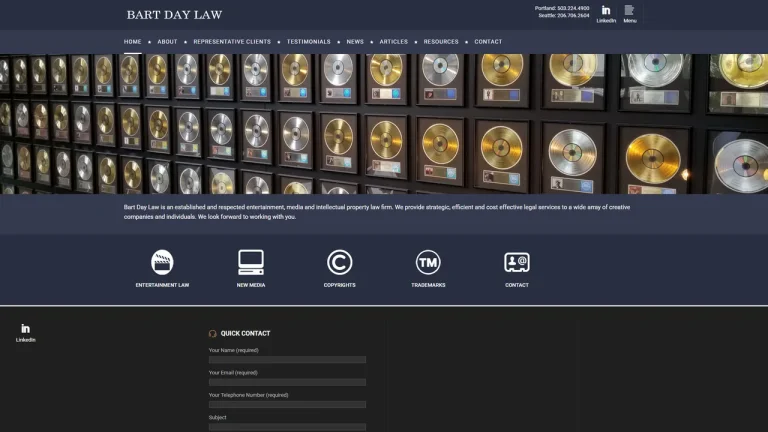Click the Contact card icon
768x432 pixels.
click(x=517, y=262)
